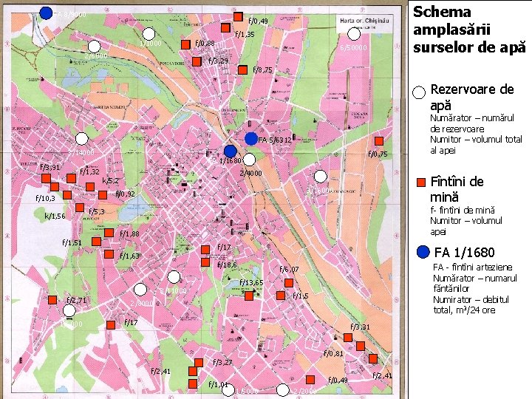This screenshot has height=399, width=532.
Task: Select the red square marker above f/0,75
Action: coord(379,141)
